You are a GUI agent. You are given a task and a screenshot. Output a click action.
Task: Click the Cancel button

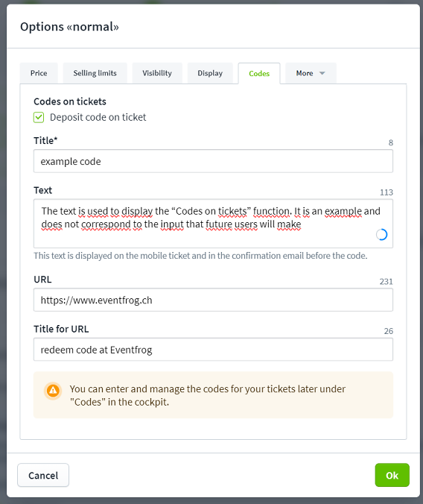(x=43, y=475)
